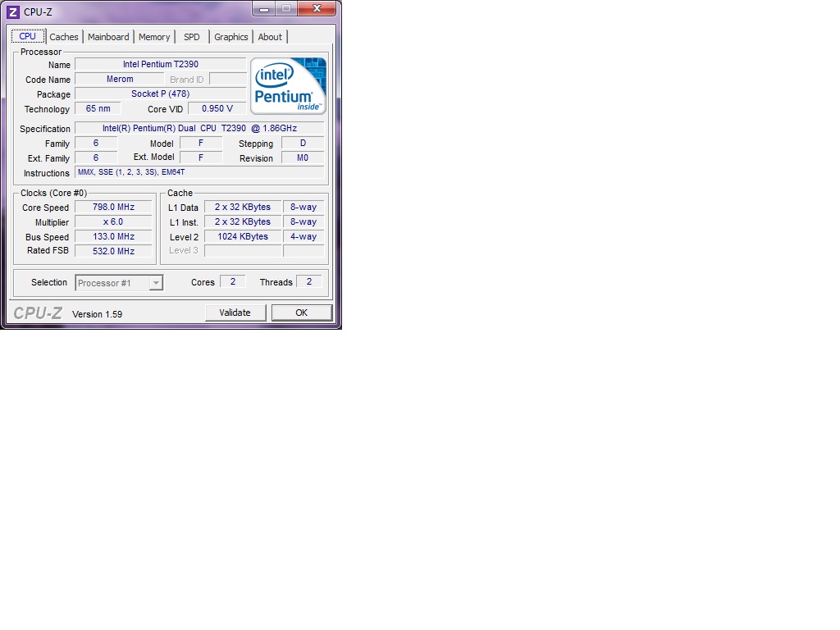The height and width of the screenshot is (630, 840).
Task: Click the empty Brand ID field
Action: click(x=228, y=80)
